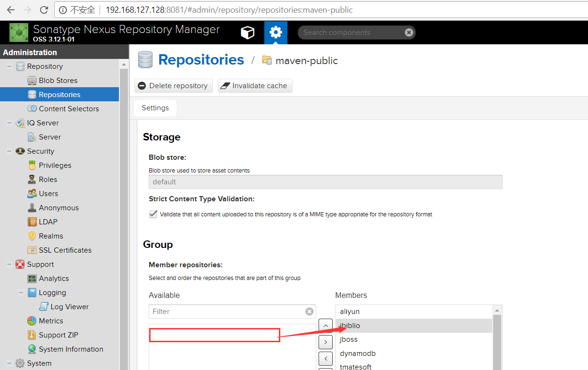Click the Repositories breadcrumb heading
Screen dimensions: 588x370
pyautogui.click(x=201, y=60)
